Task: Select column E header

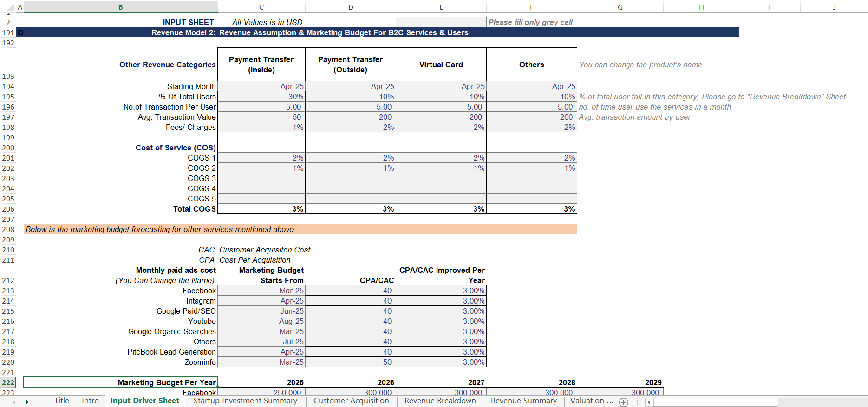Action: click(441, 7)
